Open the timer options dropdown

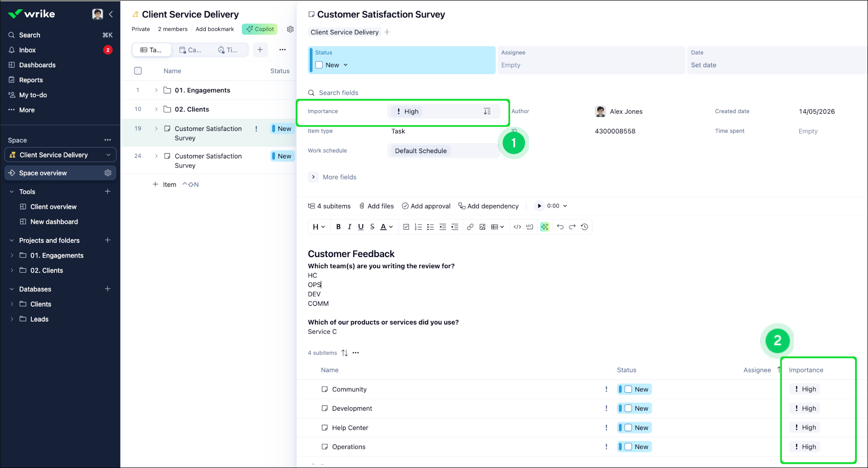(565, 206)
